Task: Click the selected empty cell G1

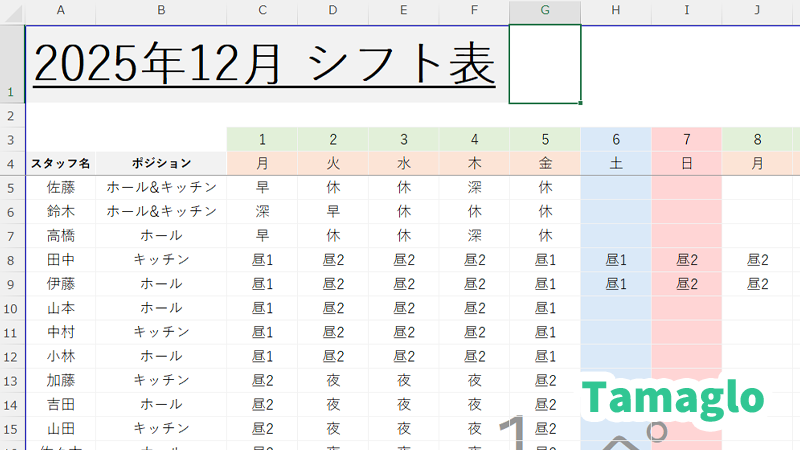Action: click(x=544, y=64)
